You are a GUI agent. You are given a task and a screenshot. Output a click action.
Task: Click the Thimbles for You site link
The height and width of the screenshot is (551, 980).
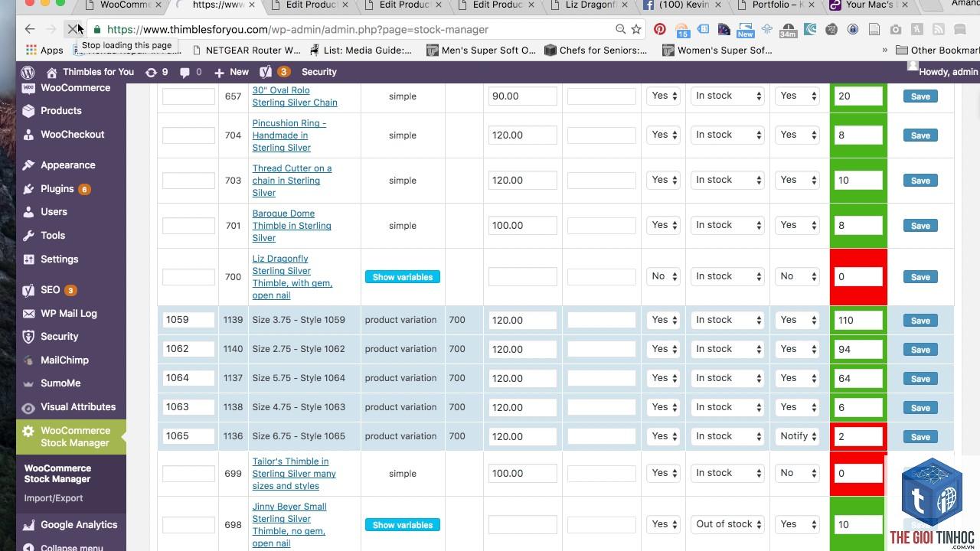pos(90,72)
